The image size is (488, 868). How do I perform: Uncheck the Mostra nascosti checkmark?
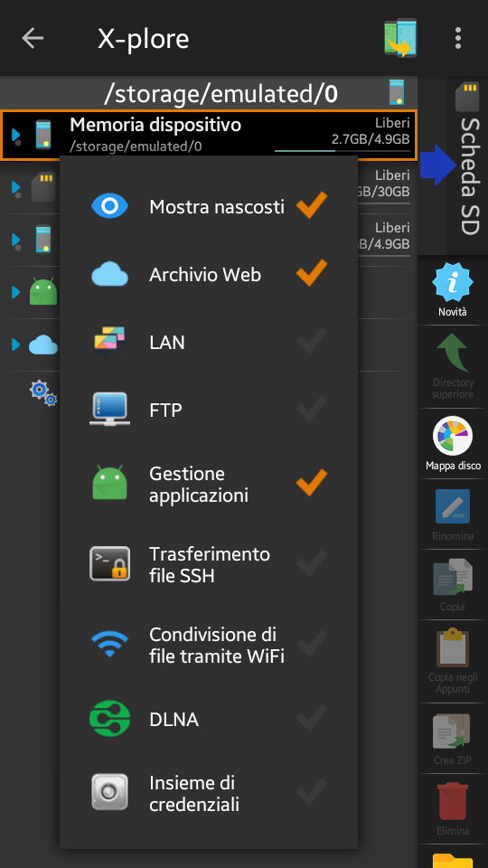pos(312,205)
